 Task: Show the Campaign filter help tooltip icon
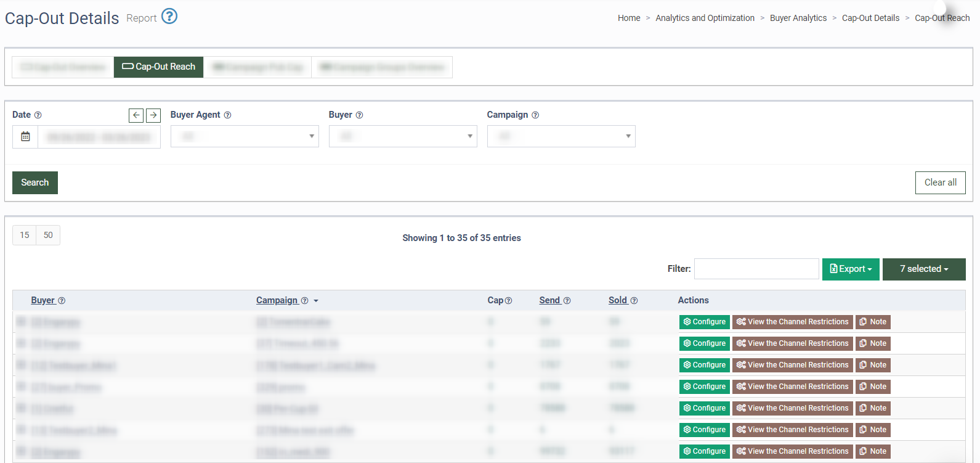pyautogui.click(x=535, y=115)
